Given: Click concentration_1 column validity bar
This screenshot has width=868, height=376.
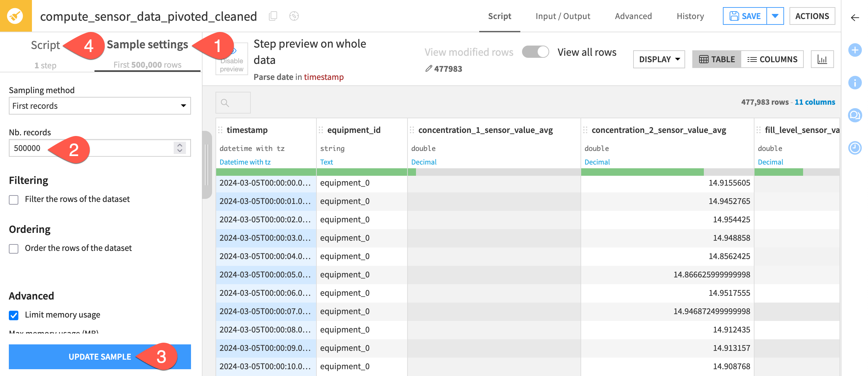Looking at the screenshot, I should point(494,172).
